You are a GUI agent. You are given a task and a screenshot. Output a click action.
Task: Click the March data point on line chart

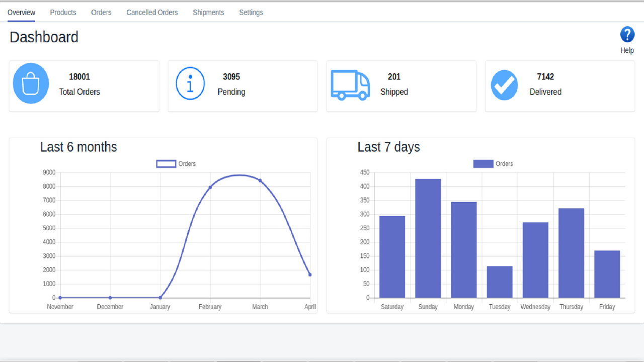260,180
